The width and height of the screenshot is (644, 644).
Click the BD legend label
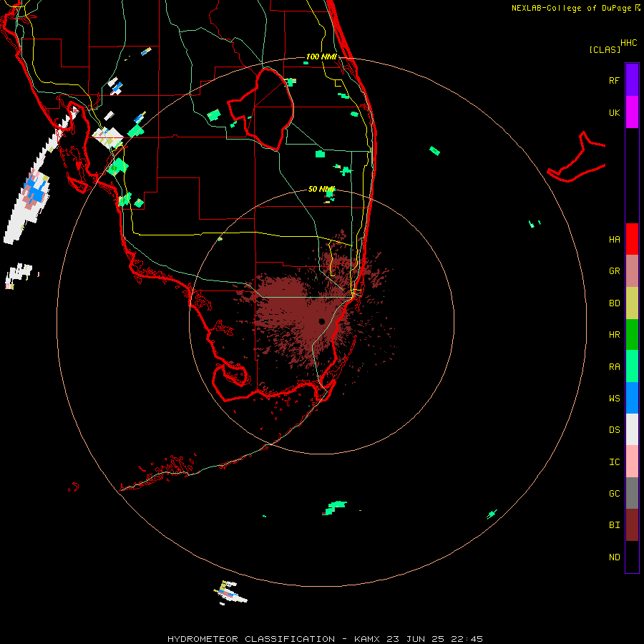[614, 303]
